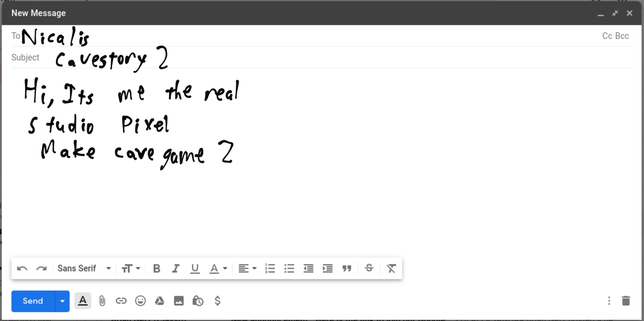Insert a bulleted list
Viewport: 644px width, 321px height.
(x=289, y=269)
